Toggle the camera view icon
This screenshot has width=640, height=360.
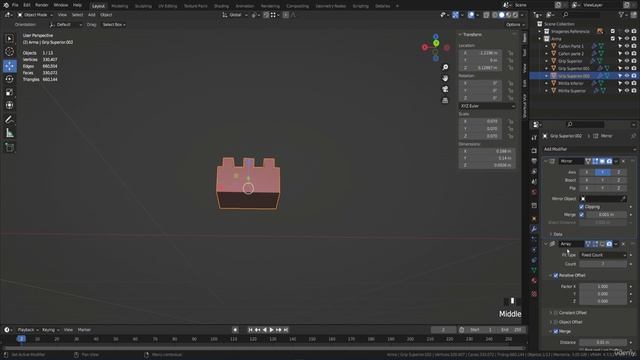[445, 89]
